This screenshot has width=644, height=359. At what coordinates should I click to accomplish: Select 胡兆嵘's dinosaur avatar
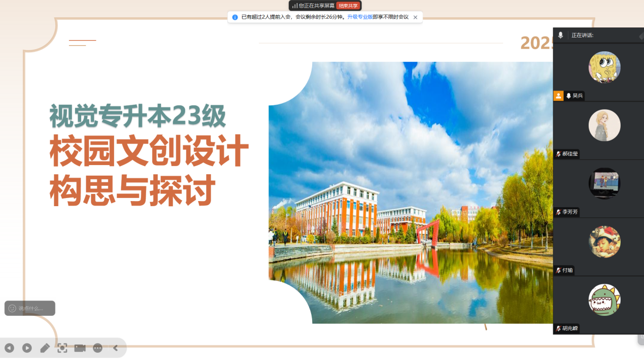[604, 300]
